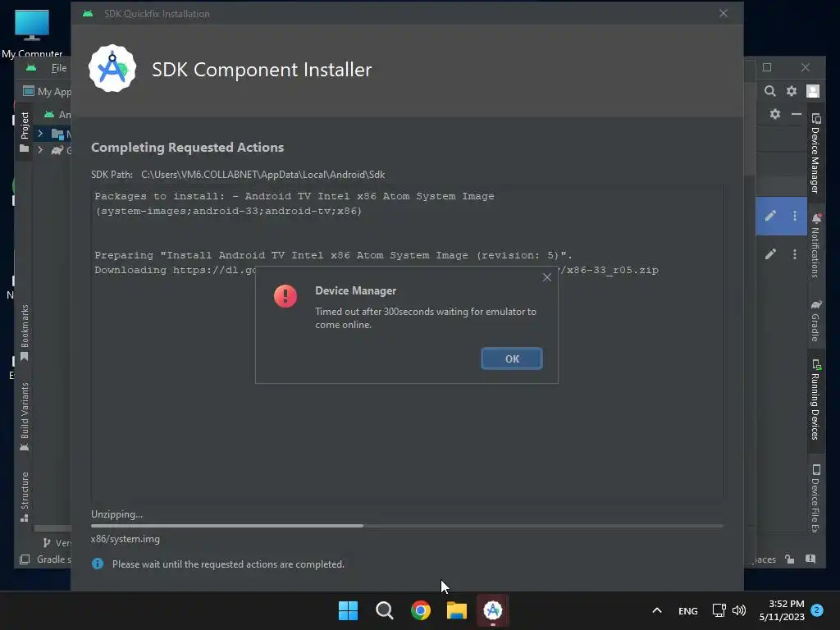Edit the second device with pencil icon
The width and height of the screenshot is (840, 630).
tap(770, 254)
